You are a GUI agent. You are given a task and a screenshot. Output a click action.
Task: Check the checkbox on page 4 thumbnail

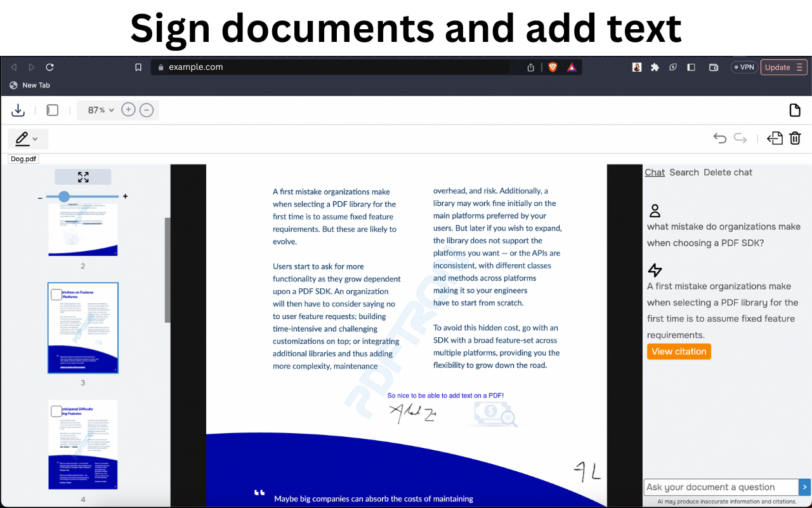tap(56, 411)
